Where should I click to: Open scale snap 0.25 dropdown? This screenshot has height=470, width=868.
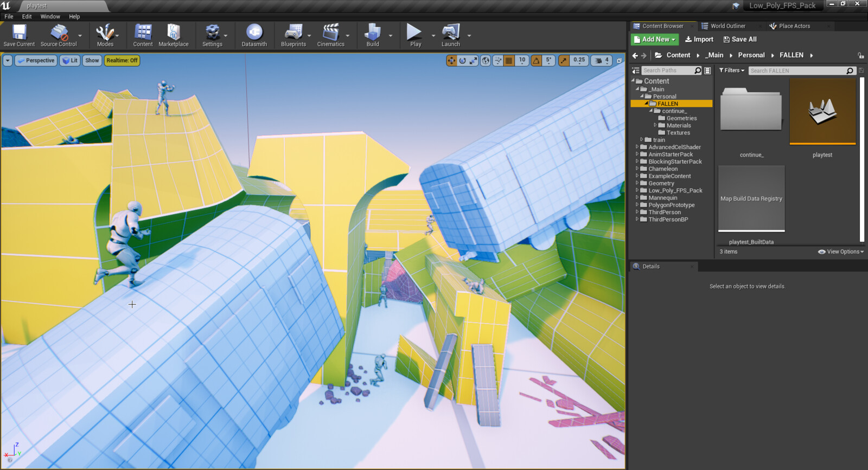tap(579, 61)
